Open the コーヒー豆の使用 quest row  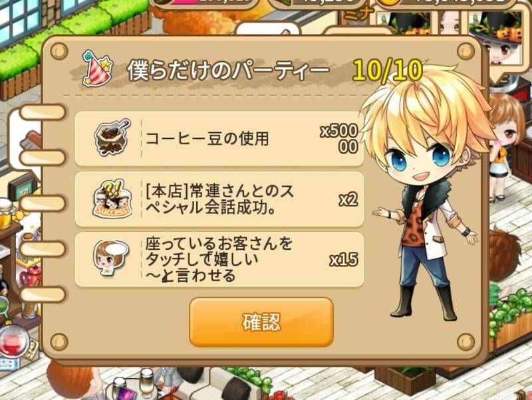219,138
